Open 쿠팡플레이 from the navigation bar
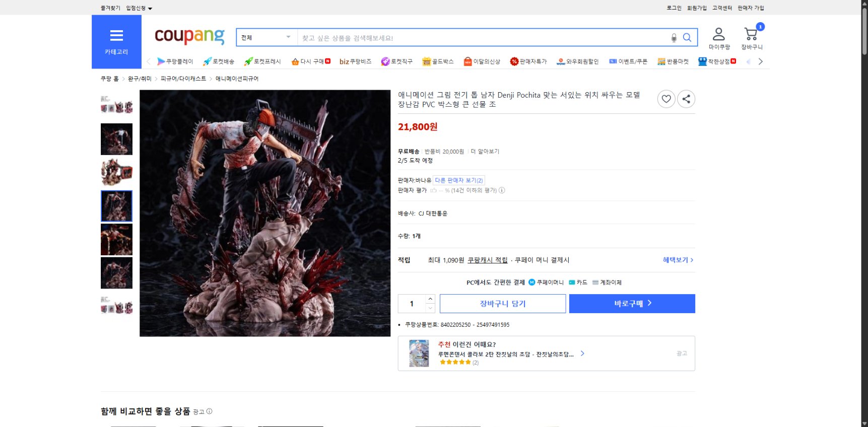Viewport: 868px width, 427px height. point(175,61)
